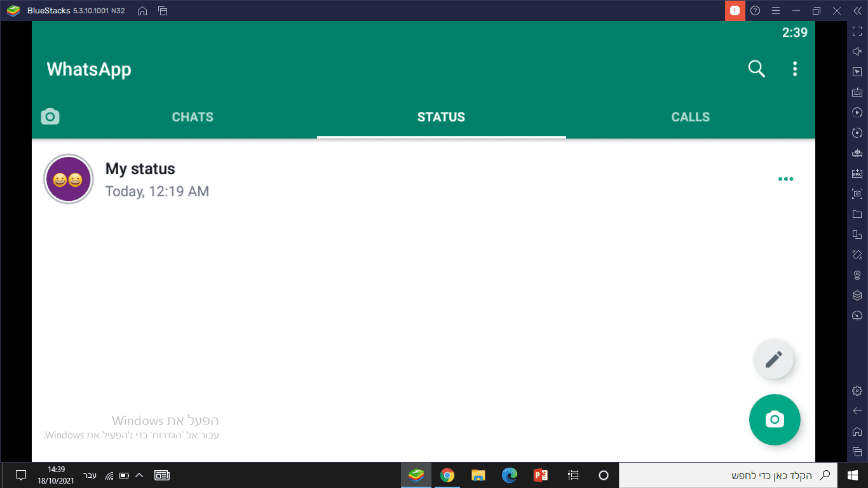Open recent apps icon at sidebar bottom
The image size is (868, 488).
857,451
